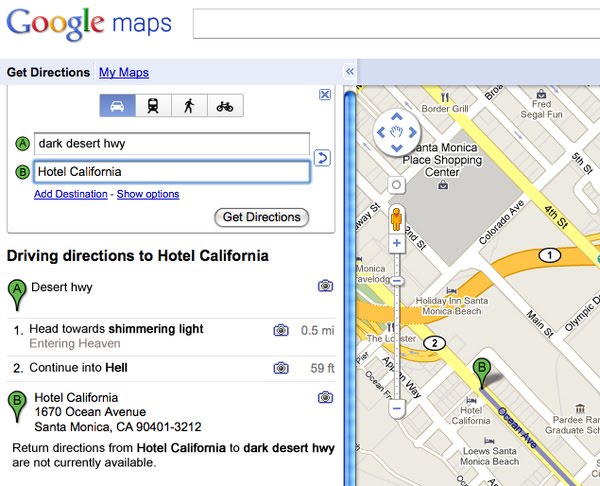Select the Get Directions tab
Image resolution: width=600 pixels, height=486 pixels.
[x=49, y=72]
